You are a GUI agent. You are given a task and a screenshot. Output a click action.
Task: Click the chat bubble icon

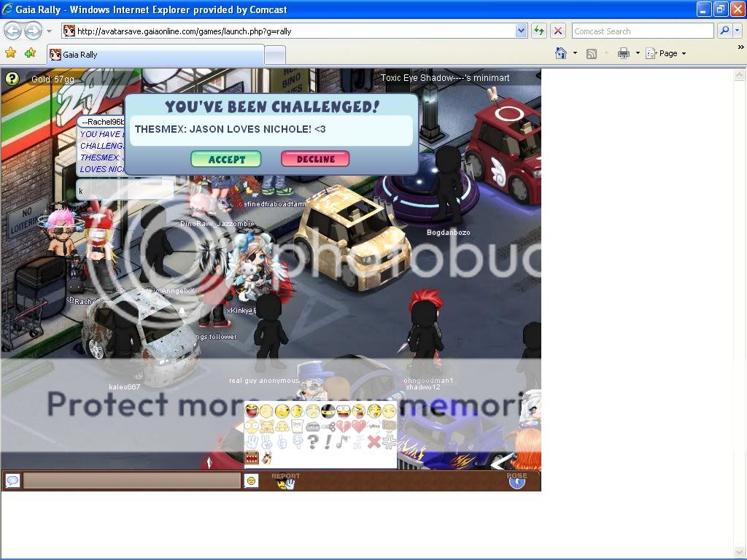(12, 481)
